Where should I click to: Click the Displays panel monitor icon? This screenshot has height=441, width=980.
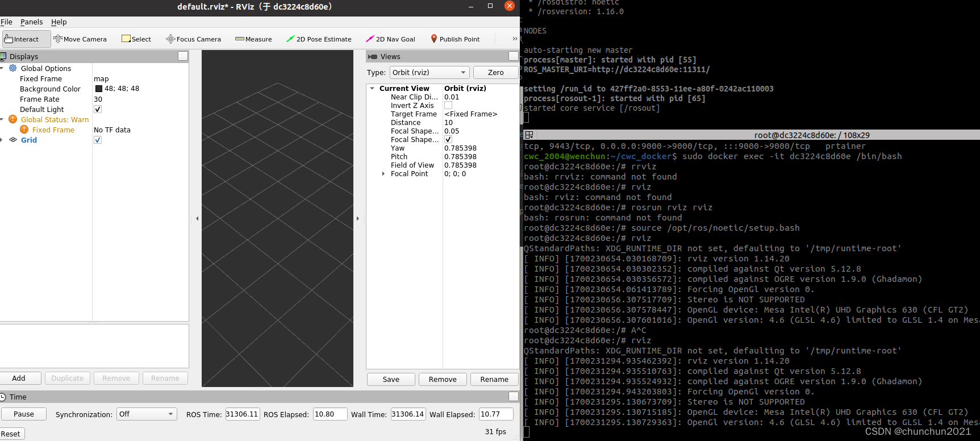click(3, 56)
